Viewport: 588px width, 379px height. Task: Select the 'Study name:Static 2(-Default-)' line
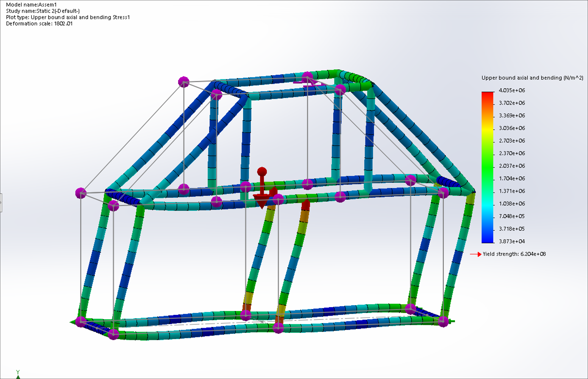coord(43,11)
